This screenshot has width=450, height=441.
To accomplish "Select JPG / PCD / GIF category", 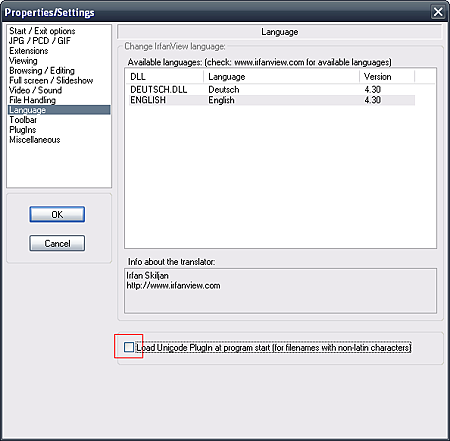I will pos(40,41).
